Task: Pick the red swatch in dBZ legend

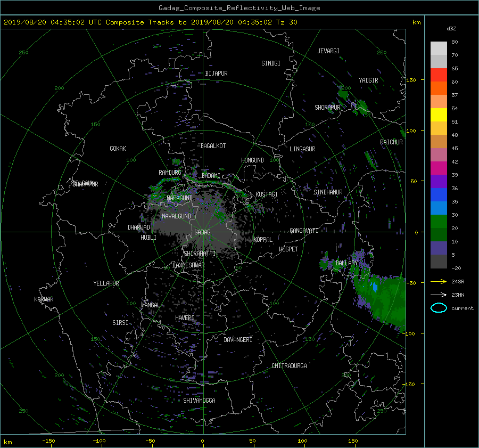Action: click(439, 75)
